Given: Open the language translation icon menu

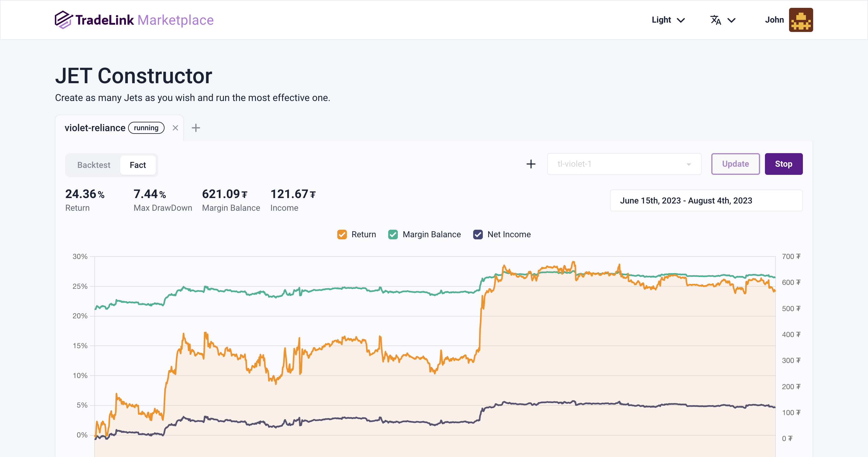Looking at the screenshot, I should pos(715,20).
